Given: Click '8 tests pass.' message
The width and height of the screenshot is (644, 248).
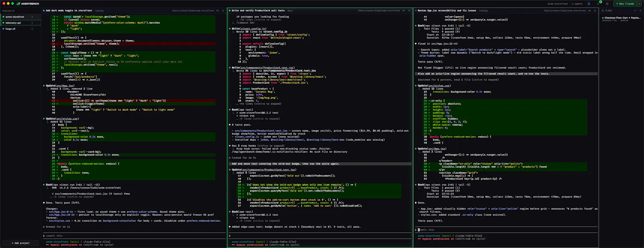Looking at the screenshot, I should [x=241, y=125].
